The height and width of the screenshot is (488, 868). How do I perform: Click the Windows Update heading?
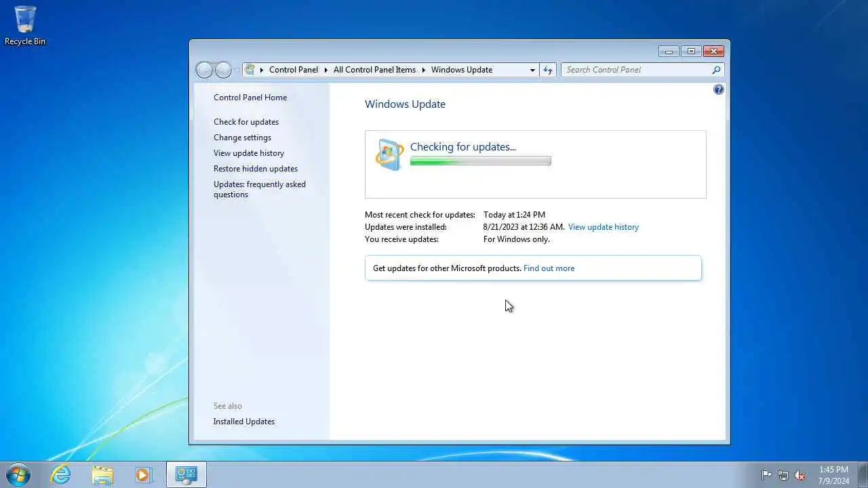click(x=405, y=104)
